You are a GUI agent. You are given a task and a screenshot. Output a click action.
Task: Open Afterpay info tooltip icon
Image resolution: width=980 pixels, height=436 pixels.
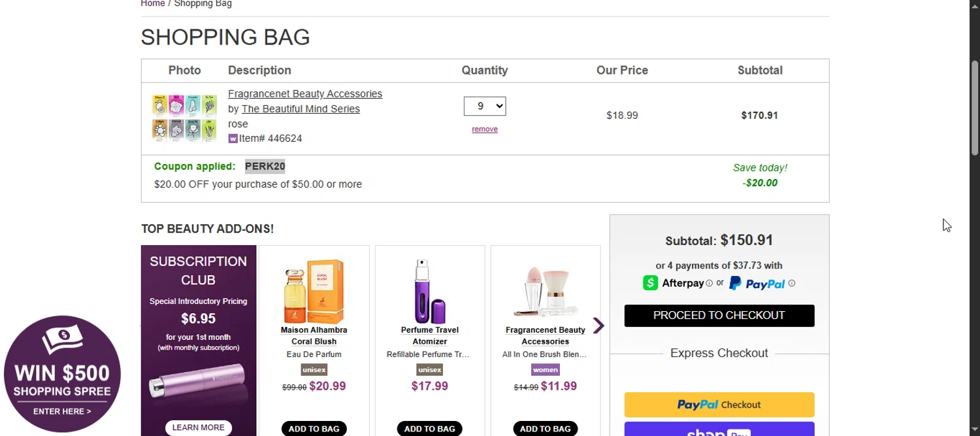(709, 284)
